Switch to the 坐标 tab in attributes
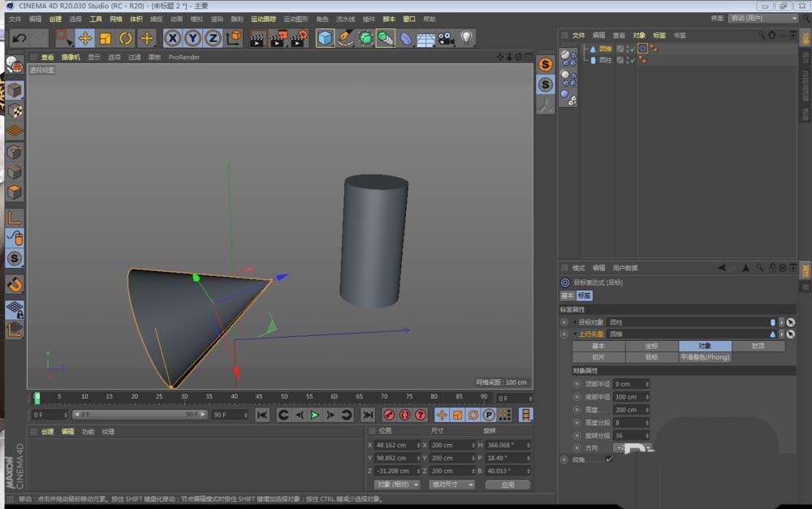This screenshot has width=812, height=509. (x=654, y=346)
